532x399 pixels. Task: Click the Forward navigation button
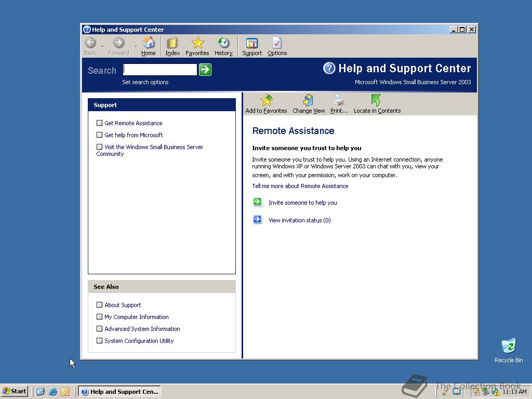(118, 46)
